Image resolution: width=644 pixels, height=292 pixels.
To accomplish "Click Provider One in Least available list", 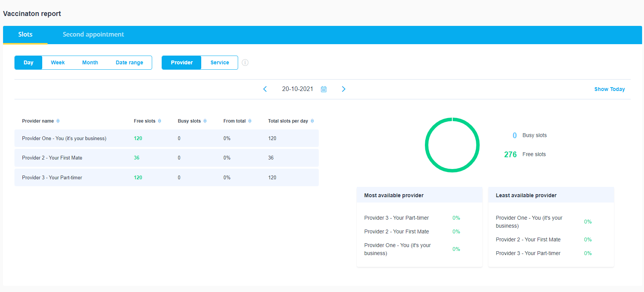I will click(529, 222).
